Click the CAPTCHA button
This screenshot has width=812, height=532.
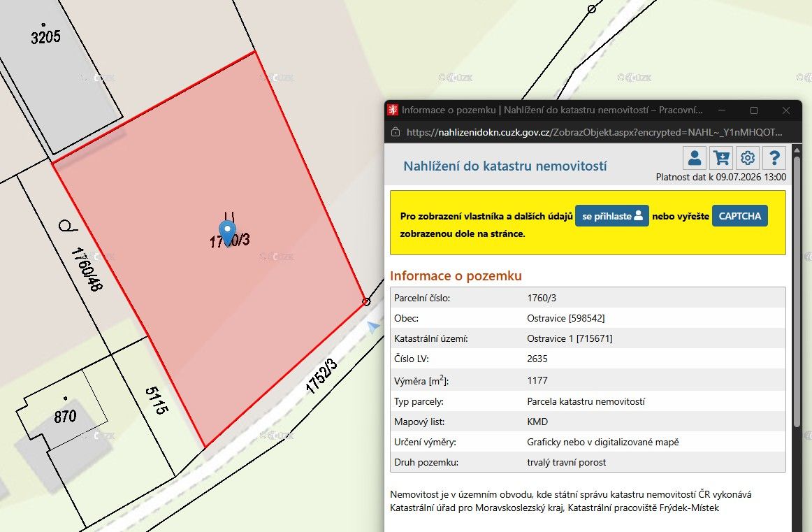(x=739, y=216)
